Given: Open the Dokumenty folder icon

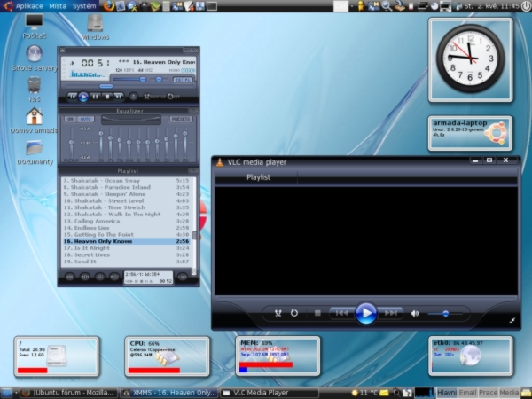Looking at the screenshot, I should click(x=35, y=153).
